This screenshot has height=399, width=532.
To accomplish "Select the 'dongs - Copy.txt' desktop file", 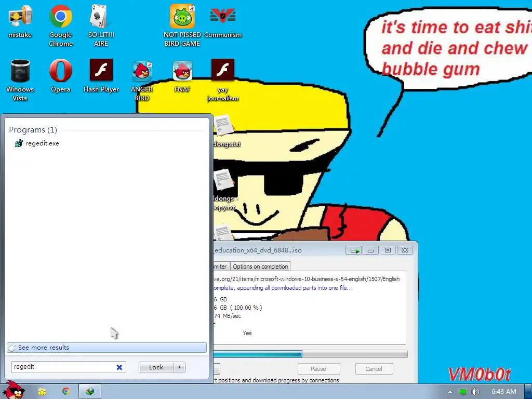I will pos(225,189).
